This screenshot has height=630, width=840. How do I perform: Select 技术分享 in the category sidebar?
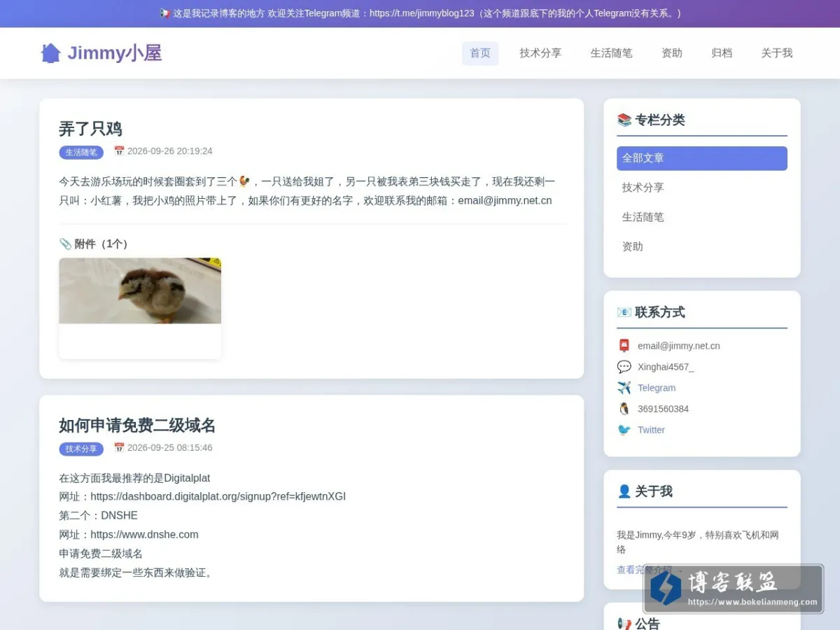click(x=702, y=188)
